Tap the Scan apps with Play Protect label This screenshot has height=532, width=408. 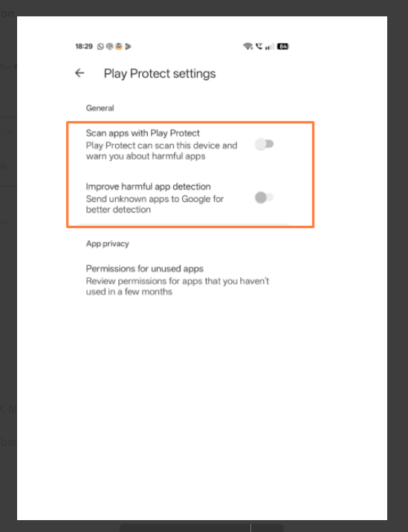coord(143,133)
